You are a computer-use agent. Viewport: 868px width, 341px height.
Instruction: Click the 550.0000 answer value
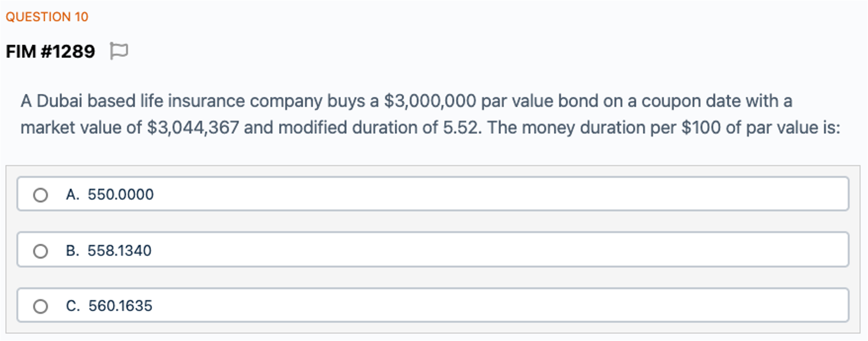point(121,195)
